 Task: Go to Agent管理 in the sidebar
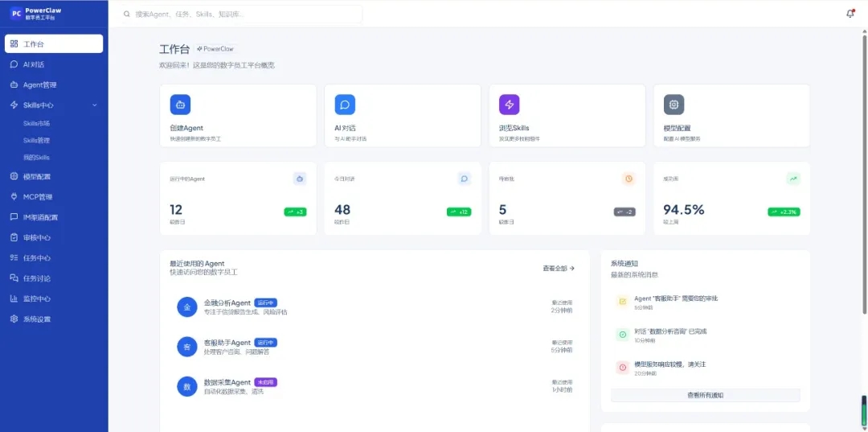coord(39,84)
